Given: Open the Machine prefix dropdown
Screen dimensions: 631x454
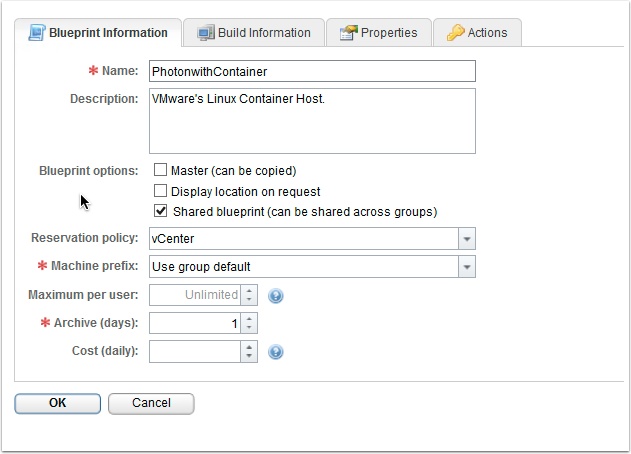Looking at the screenshot, I should click(466, 267).
